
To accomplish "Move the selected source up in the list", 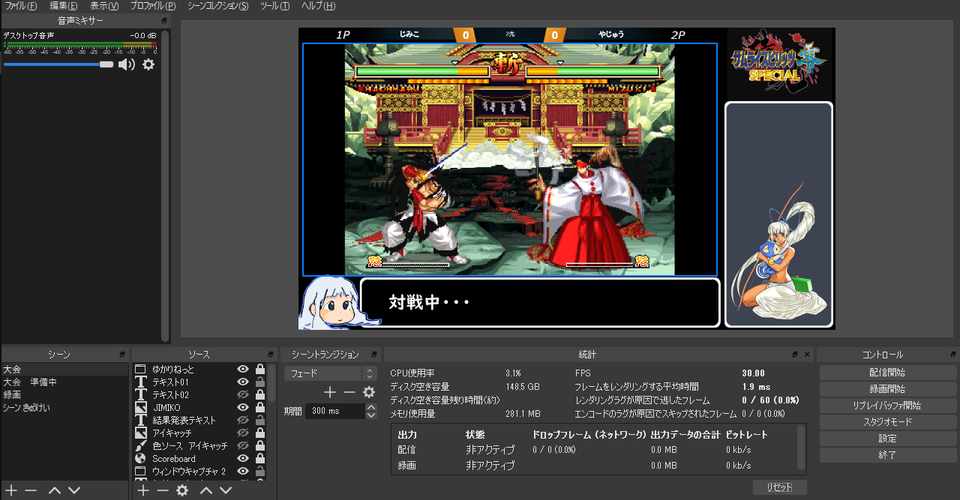I will click(206, 490).
